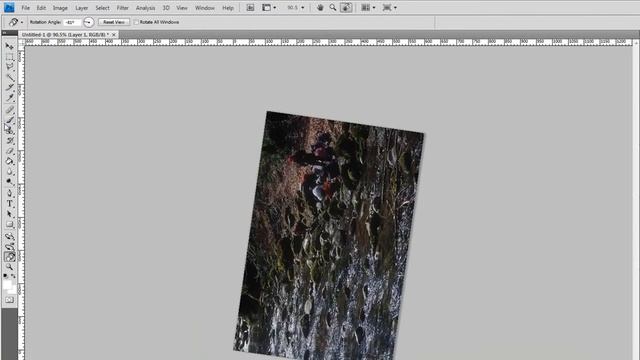Select the Healing Brush tool

tap(9, 110)
